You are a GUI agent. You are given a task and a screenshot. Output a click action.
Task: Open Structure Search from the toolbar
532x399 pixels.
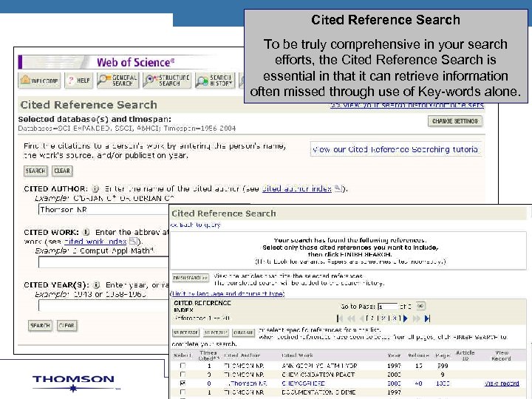point(167,81)
